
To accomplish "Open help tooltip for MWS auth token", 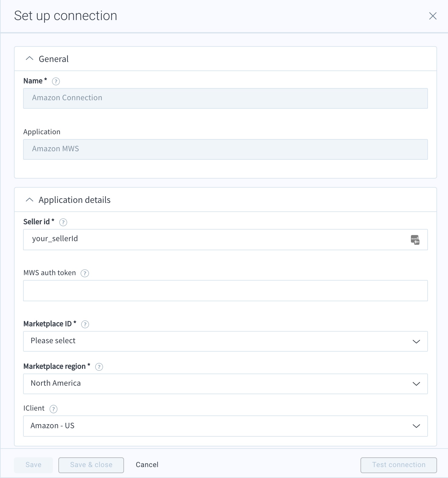I will (x=85, y=273).
